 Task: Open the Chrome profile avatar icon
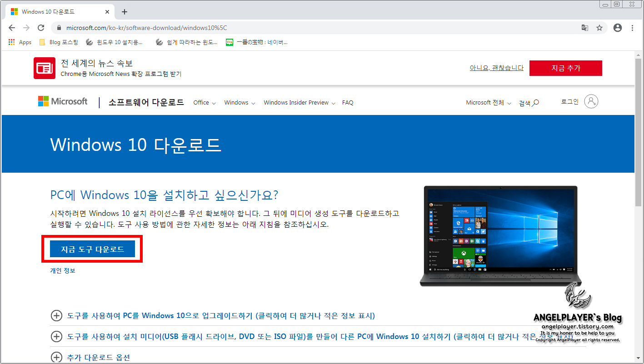tap(617, 28)
